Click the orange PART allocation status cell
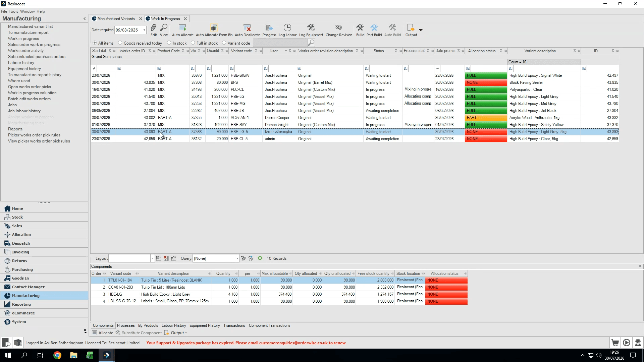 (486, 118)
